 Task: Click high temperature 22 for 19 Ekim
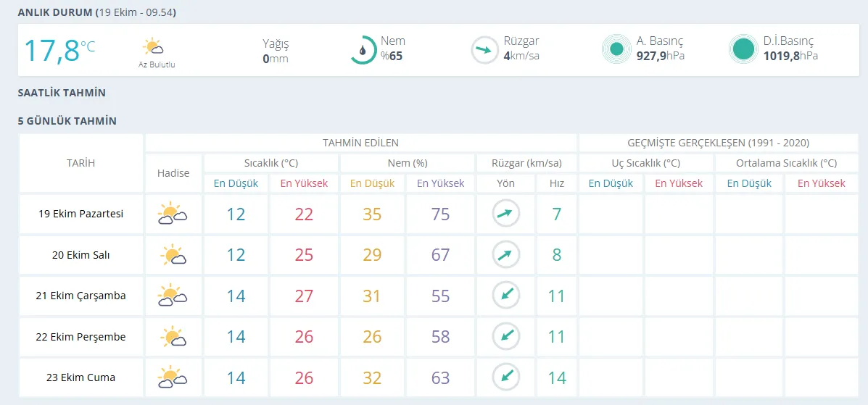point(304,214)
